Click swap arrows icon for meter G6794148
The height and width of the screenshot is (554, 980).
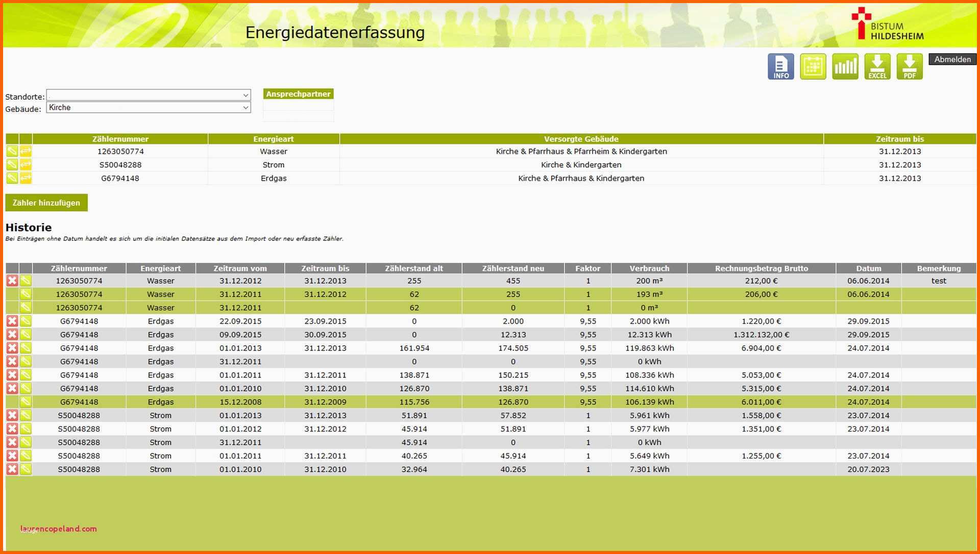pos(26,178)
